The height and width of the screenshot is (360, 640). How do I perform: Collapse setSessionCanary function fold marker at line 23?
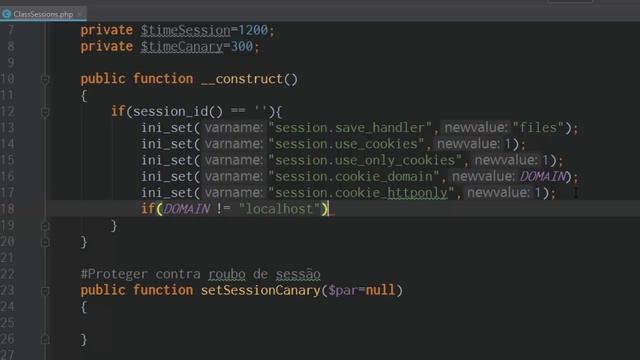tap(45, 291)
